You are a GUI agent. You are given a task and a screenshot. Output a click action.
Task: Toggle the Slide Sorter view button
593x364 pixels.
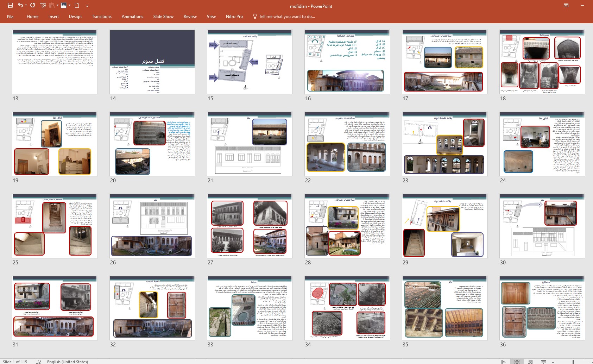(517, 362)
